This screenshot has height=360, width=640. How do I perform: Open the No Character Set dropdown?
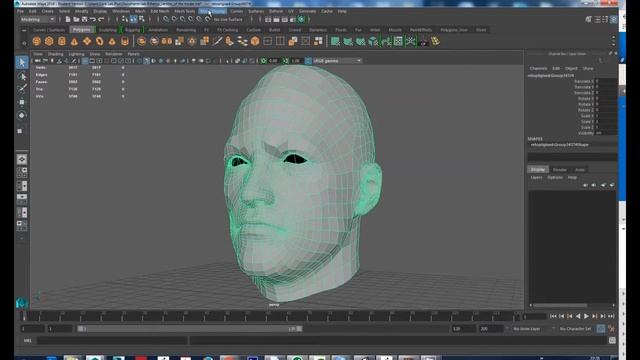click(x=576, y=329)
